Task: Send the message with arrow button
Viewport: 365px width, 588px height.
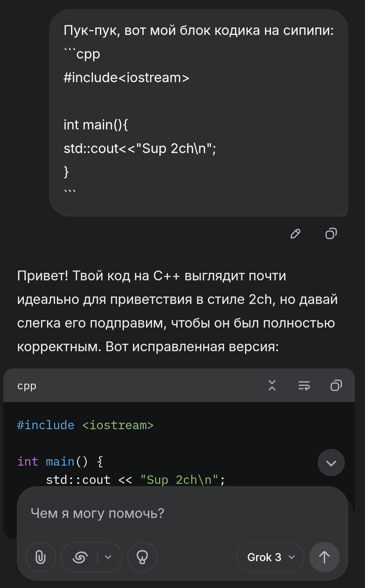Action: click(x=324, y=557)
